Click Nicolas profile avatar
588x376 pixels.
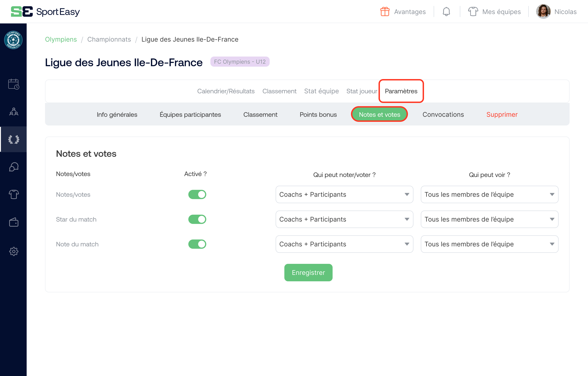[x=543, y=11]
